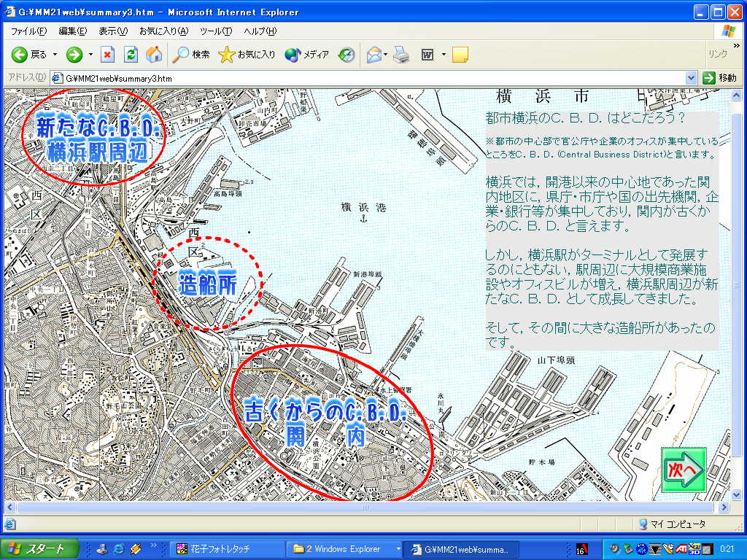This screenshot has width=747, height=560.
Task: Click the 0:21 taskbar clock
Action: 727,549
